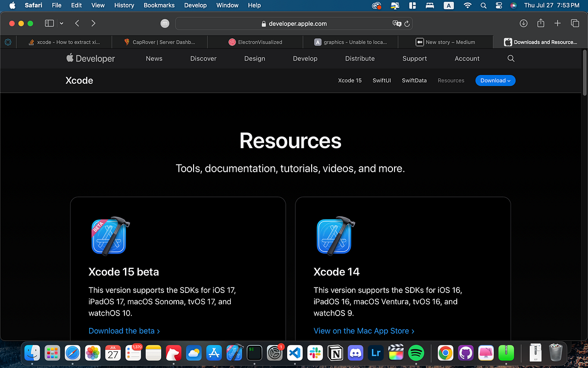
Task: Open the Apple Developer site search magnifier
Action: tap(511, 58)
